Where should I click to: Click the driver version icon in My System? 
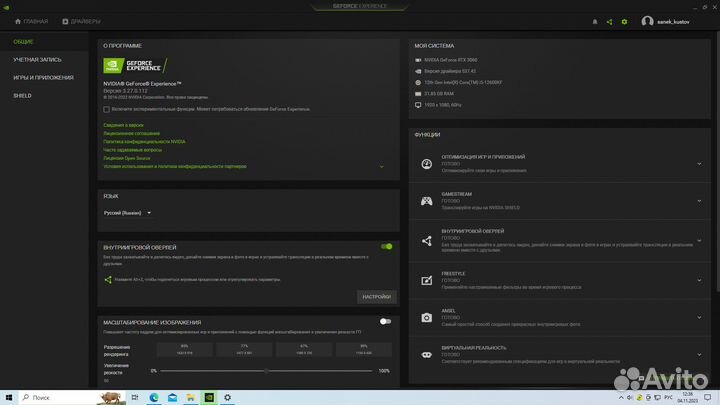click(x=418, y=71)
